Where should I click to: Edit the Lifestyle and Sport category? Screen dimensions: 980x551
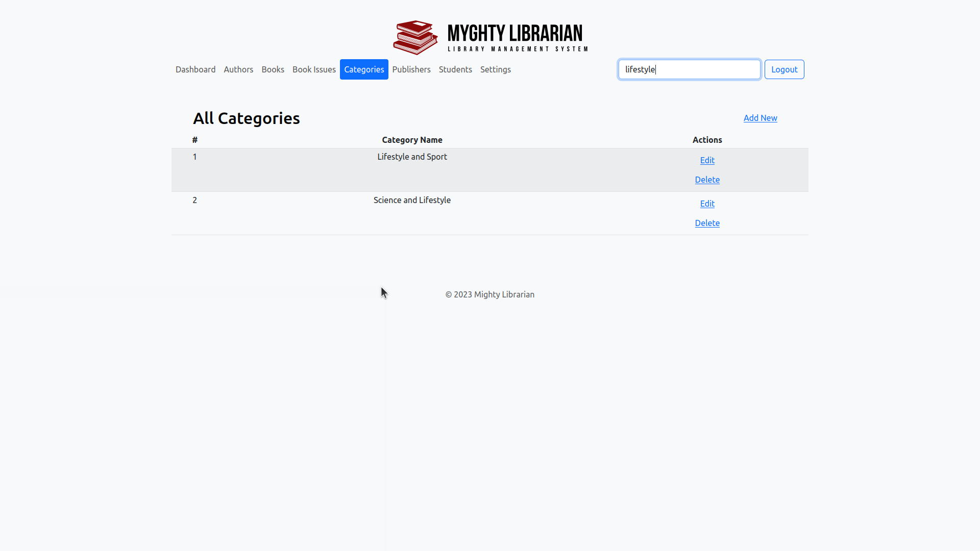707,160
